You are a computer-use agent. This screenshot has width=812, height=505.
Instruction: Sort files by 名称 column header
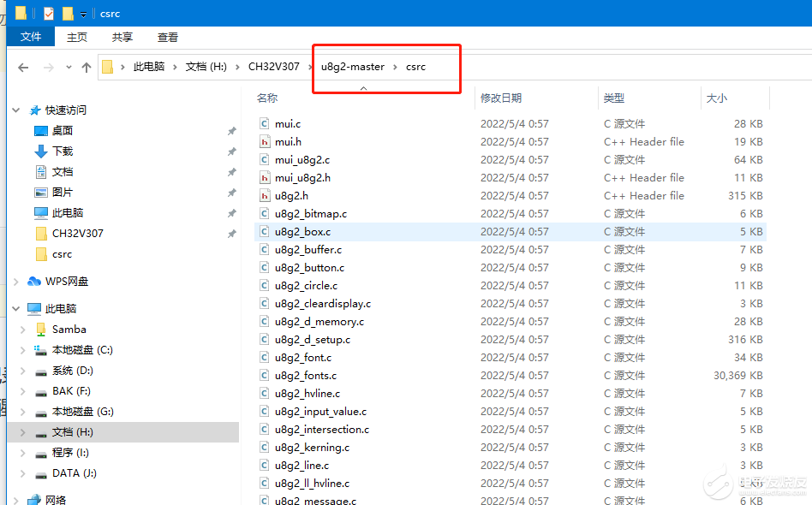pyautogui.click(x=267, y=98)
